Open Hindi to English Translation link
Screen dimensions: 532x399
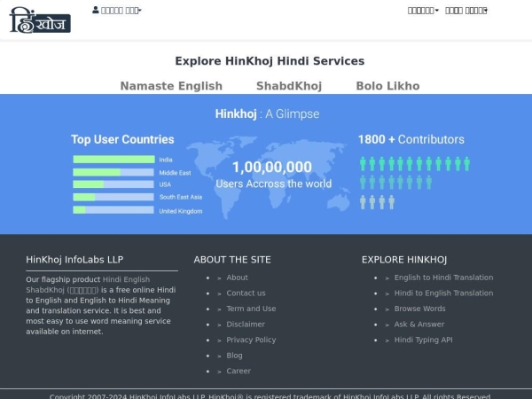[443, 293]
